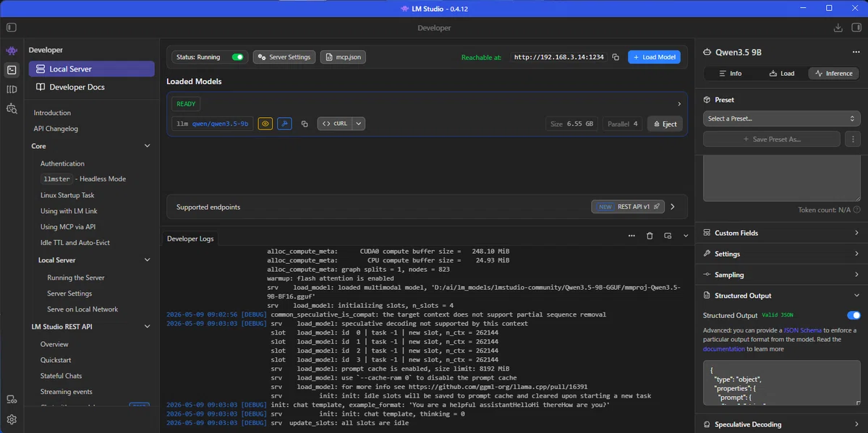Switch to the Load tab
868x433 pixels.
tap(781, 73)
